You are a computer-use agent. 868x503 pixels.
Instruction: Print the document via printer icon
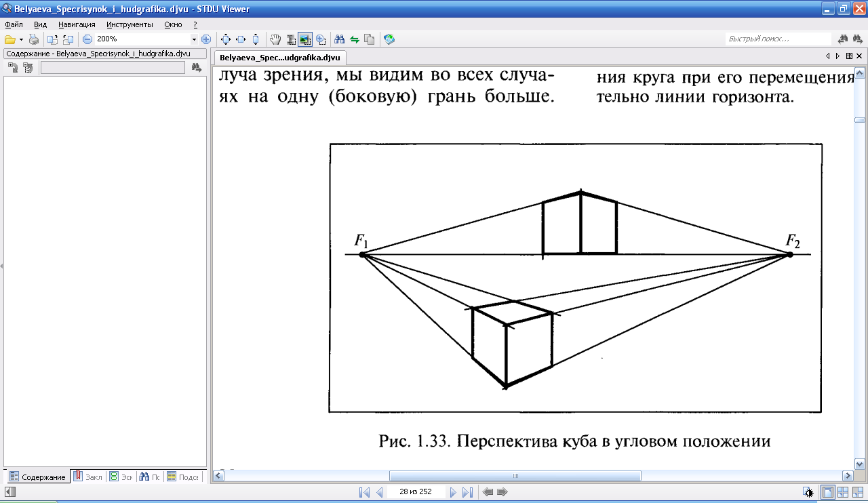(x=33, y=39)
